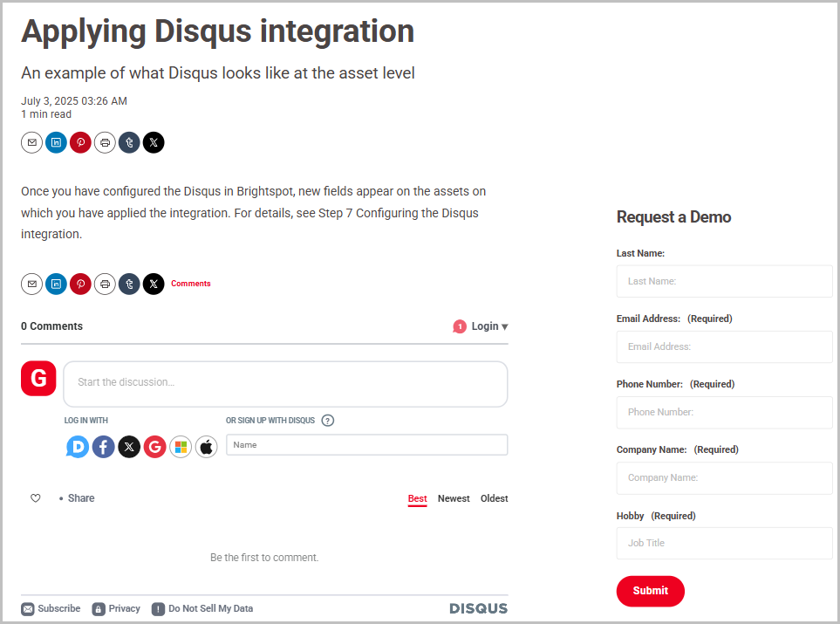The height and width of the screenshot is (624, 840).
Task: Focus the Start the discussion text box
Action: tap(285, 383)
